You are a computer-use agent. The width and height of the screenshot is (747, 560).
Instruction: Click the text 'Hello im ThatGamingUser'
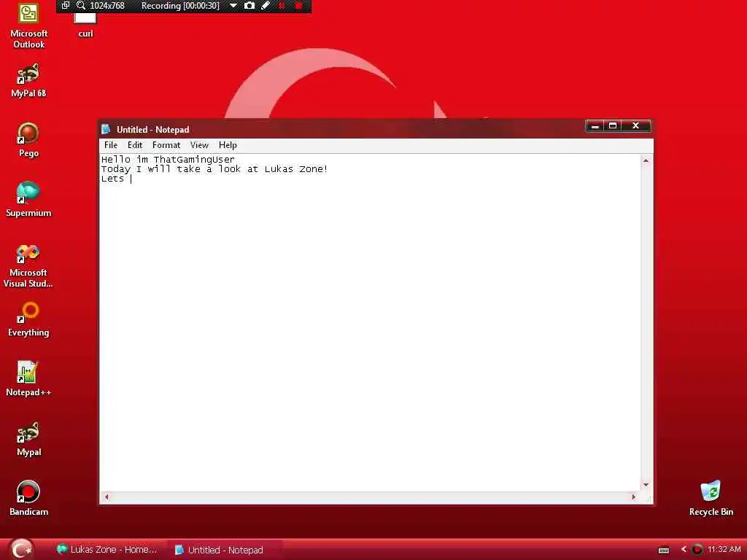(x=168, y=160)
